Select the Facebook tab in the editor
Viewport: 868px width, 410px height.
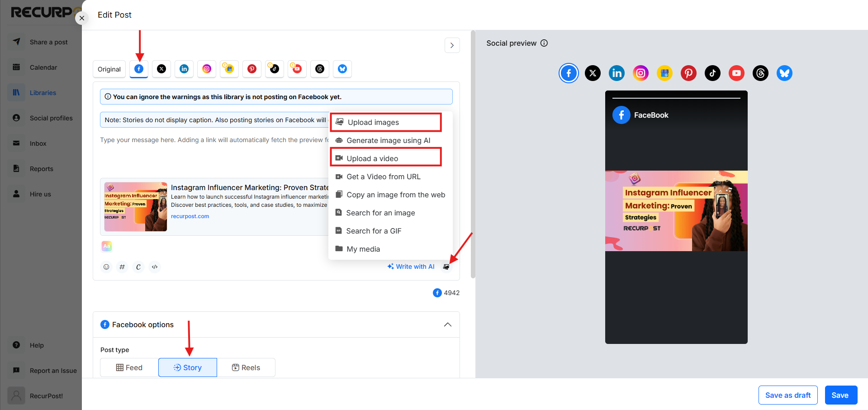pos(139,69)
